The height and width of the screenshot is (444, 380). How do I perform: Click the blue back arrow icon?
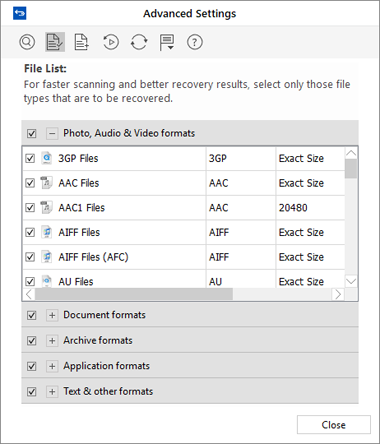point(20,14)
